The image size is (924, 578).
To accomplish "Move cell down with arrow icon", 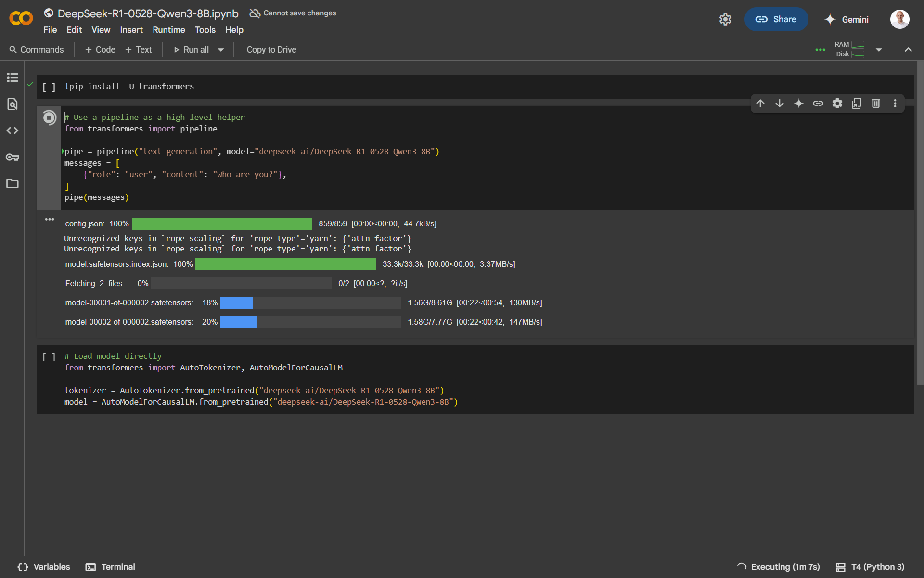I will [x=780, y=104].
